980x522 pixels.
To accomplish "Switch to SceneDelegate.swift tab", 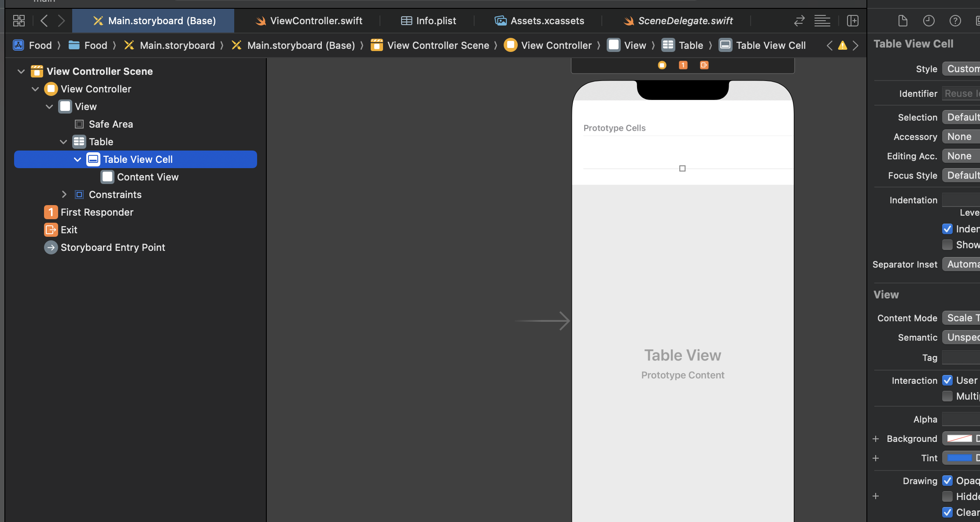I will click(x=678, y=21).
